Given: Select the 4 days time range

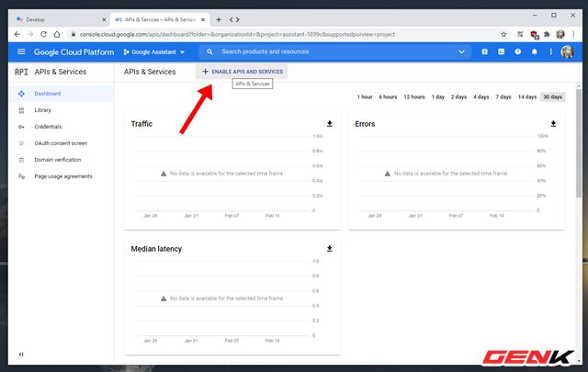Looking at the screenshot, I should (x=481, y=97).
